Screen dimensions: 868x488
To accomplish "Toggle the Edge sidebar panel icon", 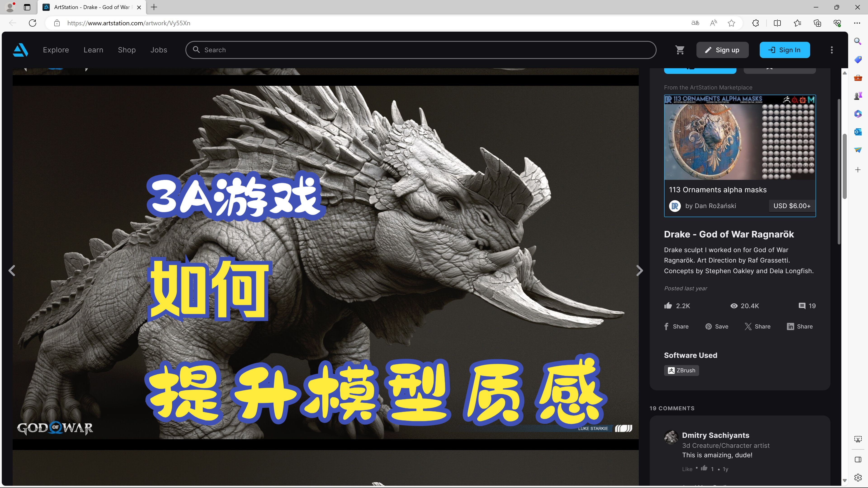I will pyautogui.click(x=858, y=459).
